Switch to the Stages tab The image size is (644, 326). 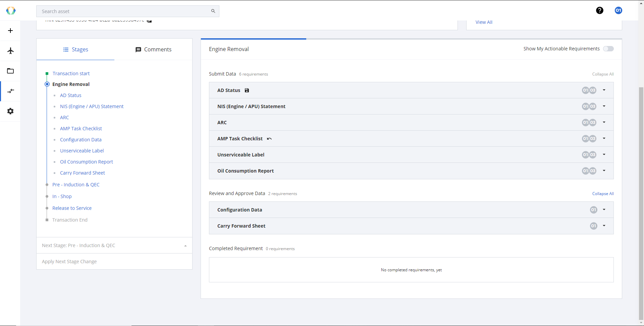tap(75, 49)
